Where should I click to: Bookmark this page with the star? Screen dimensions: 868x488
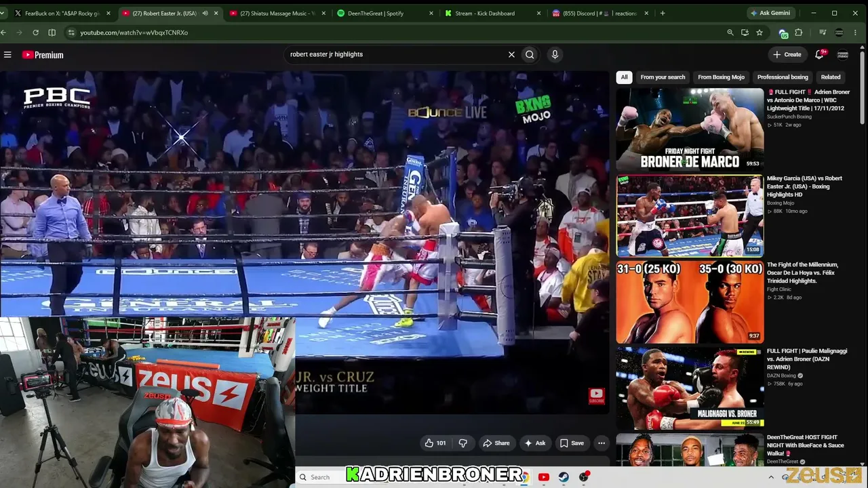[759, 33]
